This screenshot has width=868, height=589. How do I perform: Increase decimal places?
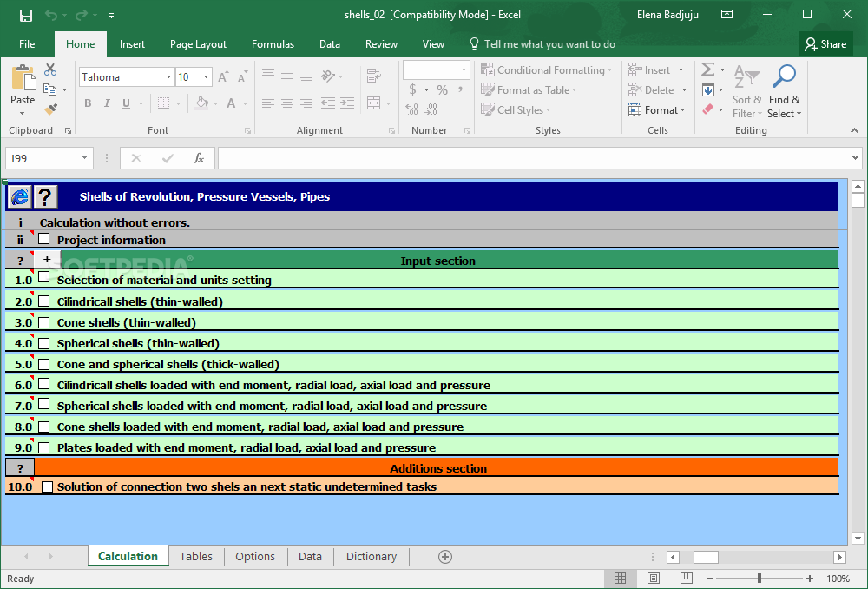click(411, 109)
